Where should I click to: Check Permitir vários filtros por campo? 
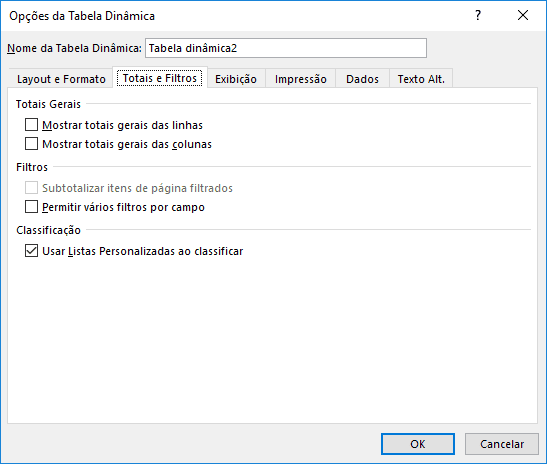pos(31,207)
